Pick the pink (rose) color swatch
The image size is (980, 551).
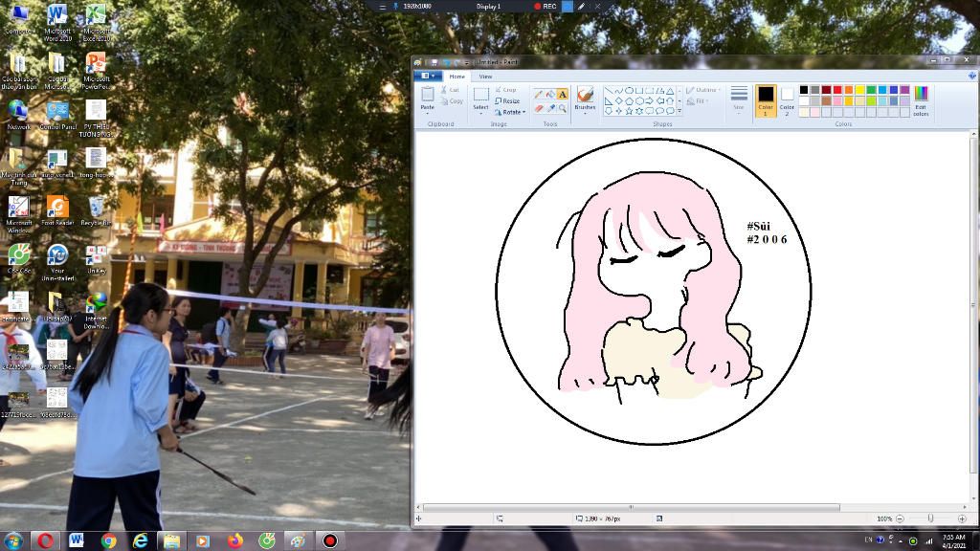837,101
